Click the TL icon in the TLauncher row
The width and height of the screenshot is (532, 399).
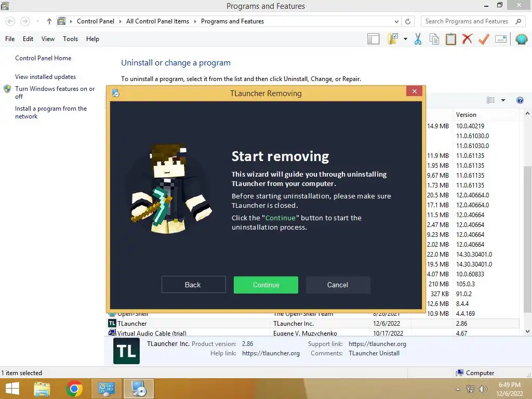click(x=112, y=323)
